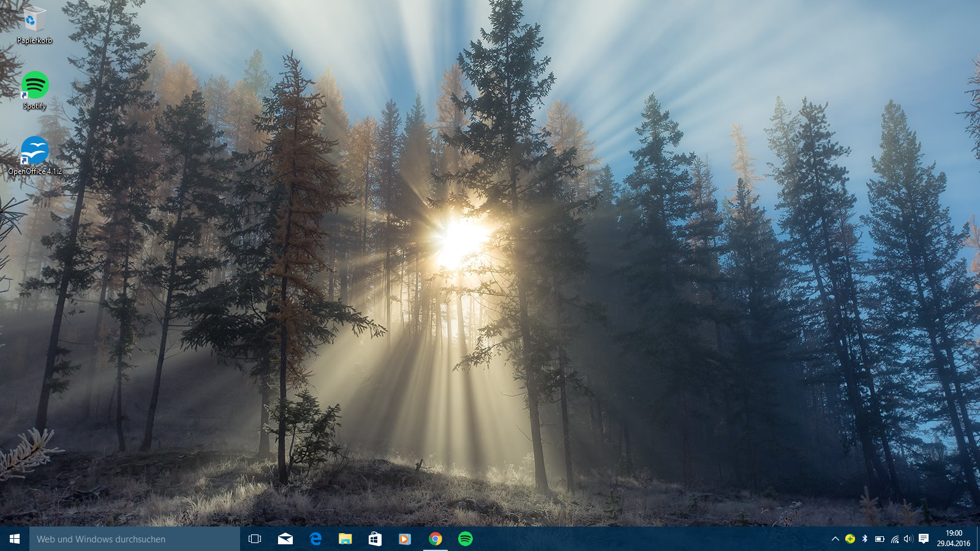This screenshot has height=551, width=980.
Task: Switch to Google Chrome in taskbar
Action: tap(435, 539)
